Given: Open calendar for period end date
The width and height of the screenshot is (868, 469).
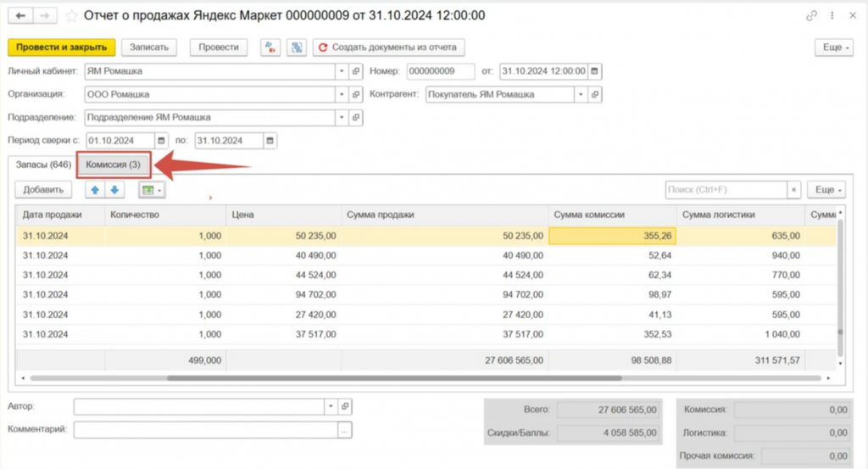Looking at the screenshot, I should (270, 140).
